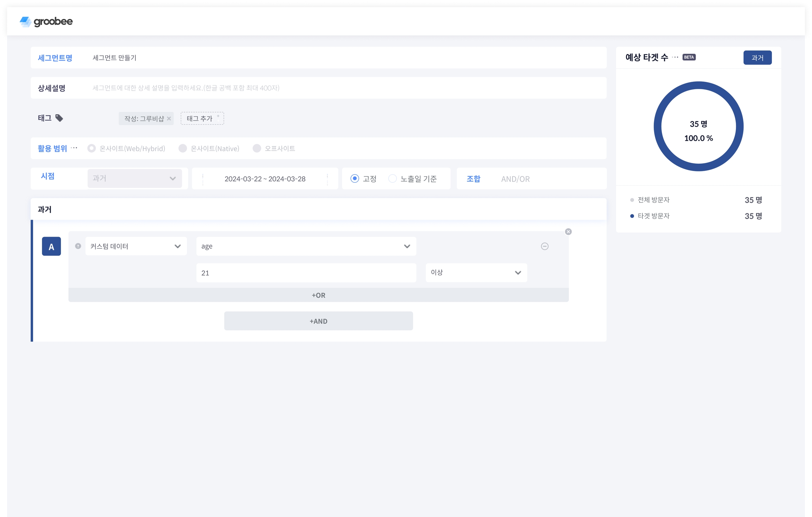Click the A condition group badge

pyautogui.click(x=51, y=246)
